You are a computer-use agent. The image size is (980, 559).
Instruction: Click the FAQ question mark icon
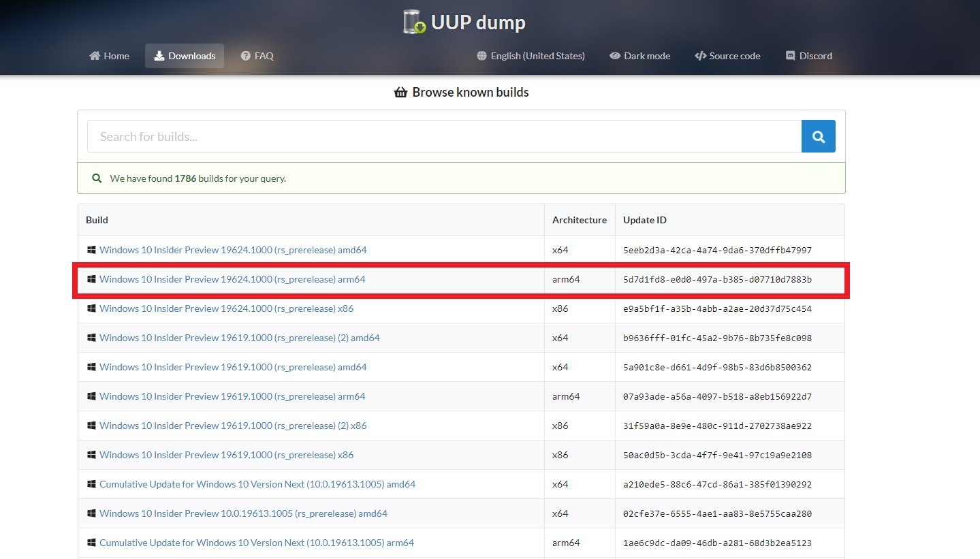pos(246,56)
